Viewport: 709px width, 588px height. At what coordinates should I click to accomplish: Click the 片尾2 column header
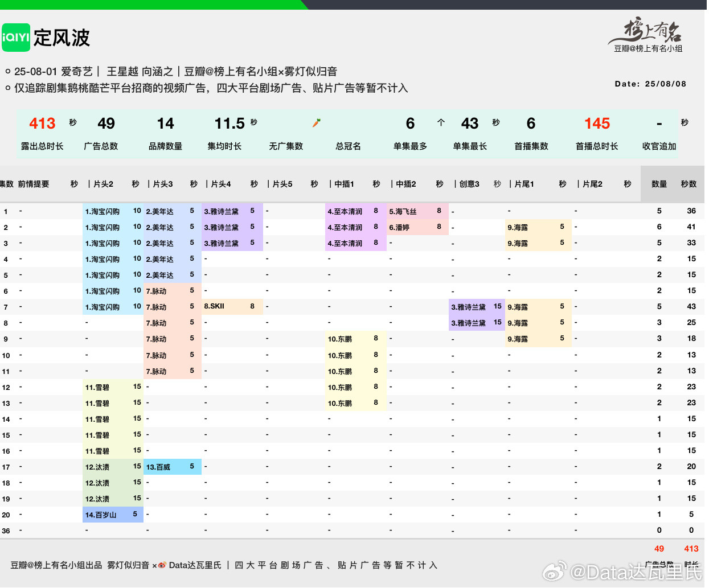[592, 184]
